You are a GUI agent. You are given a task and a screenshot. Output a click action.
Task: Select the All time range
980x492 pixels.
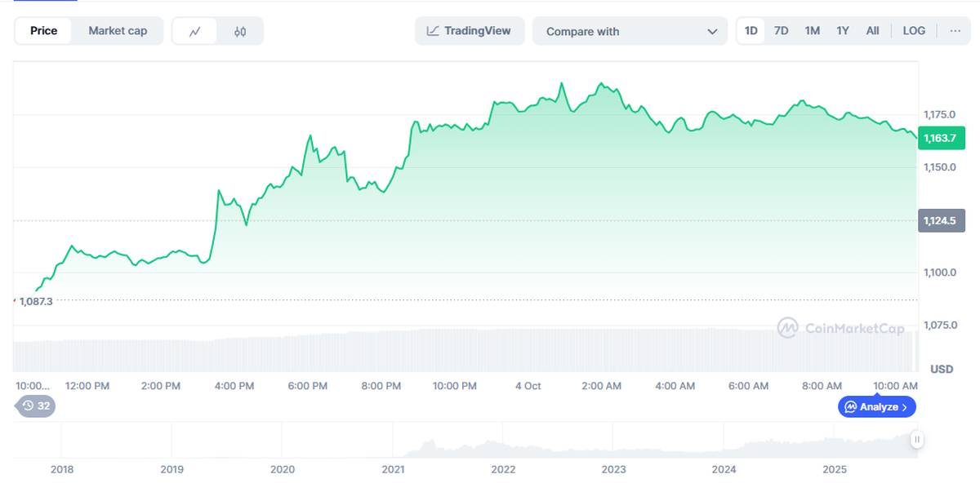(872, 31)
